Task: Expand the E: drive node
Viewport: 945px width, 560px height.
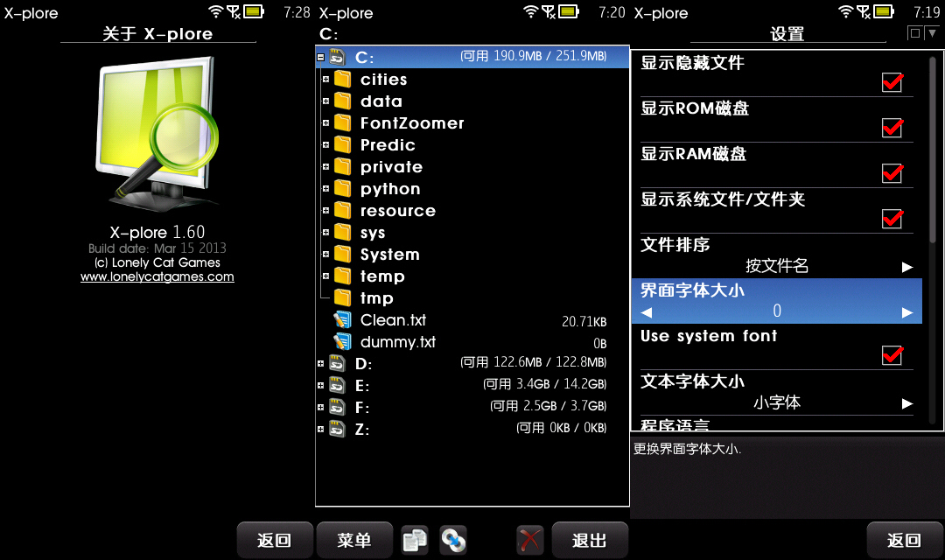Action: tap(320, 385)
